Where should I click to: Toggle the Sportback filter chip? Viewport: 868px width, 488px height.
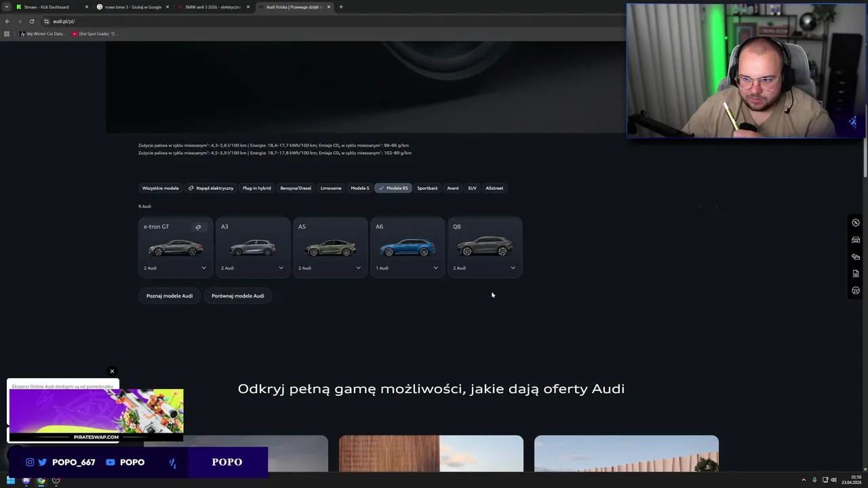(427, 188)
